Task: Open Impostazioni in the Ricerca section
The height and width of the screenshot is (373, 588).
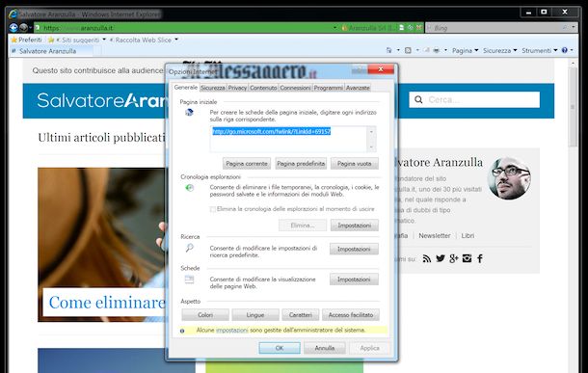Action: [354, 249]
